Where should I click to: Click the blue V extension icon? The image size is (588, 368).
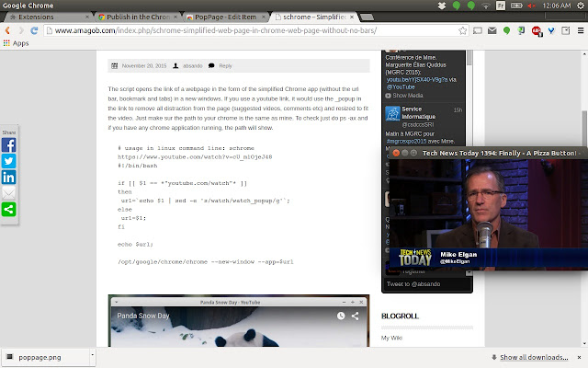551,30
